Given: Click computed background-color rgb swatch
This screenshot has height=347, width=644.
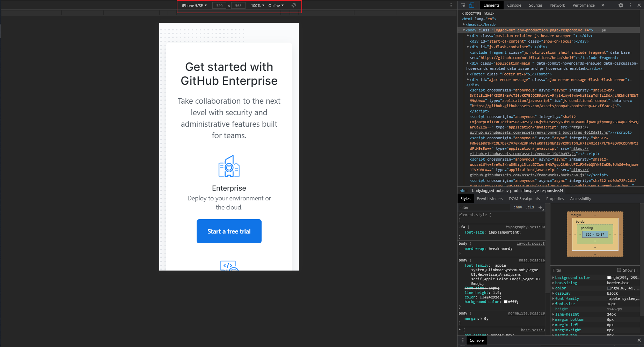Looking at the screenshot, I should tap(609, 278).
